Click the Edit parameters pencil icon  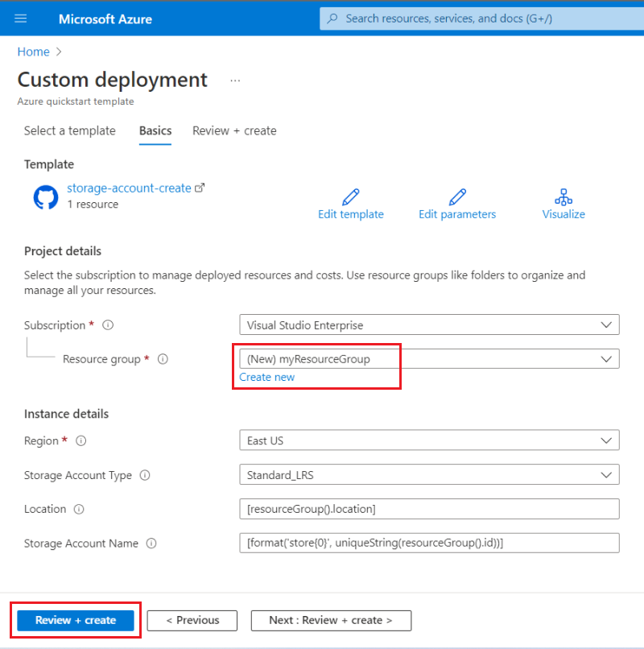coord(457,196)
